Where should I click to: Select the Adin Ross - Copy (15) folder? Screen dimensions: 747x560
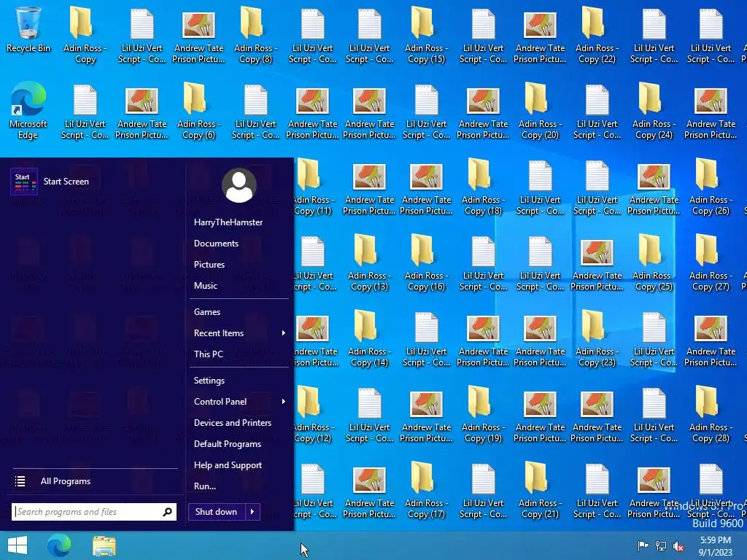426,34
